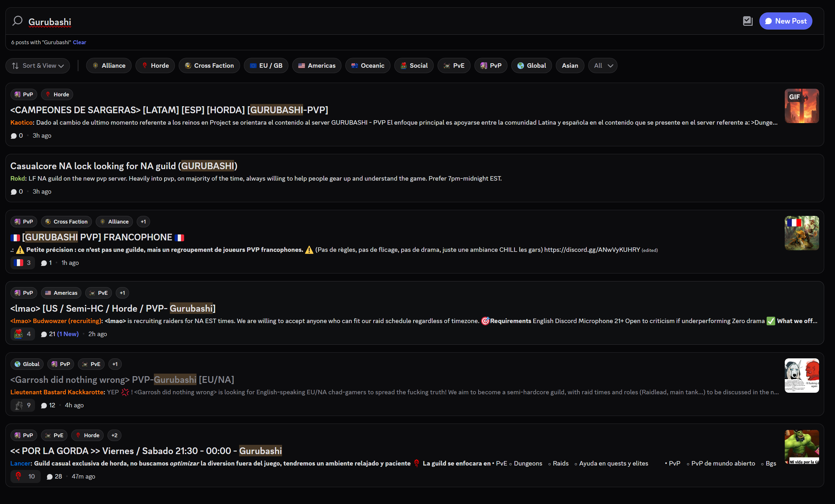This screenshot has width=835, height=504.
Task: Click the Americas tag on the lmao post
Action: click(x=61, y=293)
